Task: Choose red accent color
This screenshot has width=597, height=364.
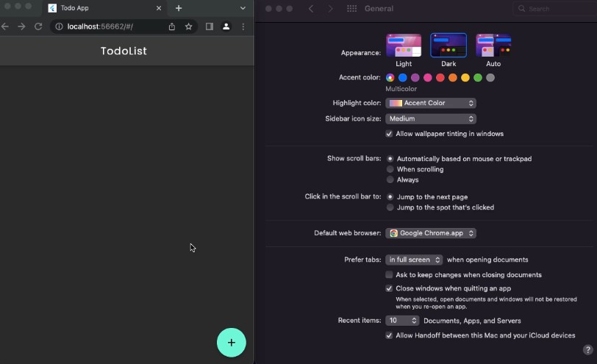Action: coord(440,78)
